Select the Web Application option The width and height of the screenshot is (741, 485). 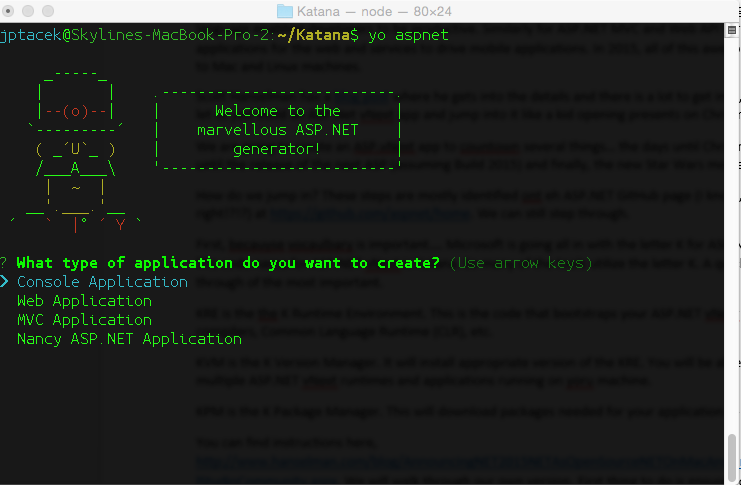84,301
